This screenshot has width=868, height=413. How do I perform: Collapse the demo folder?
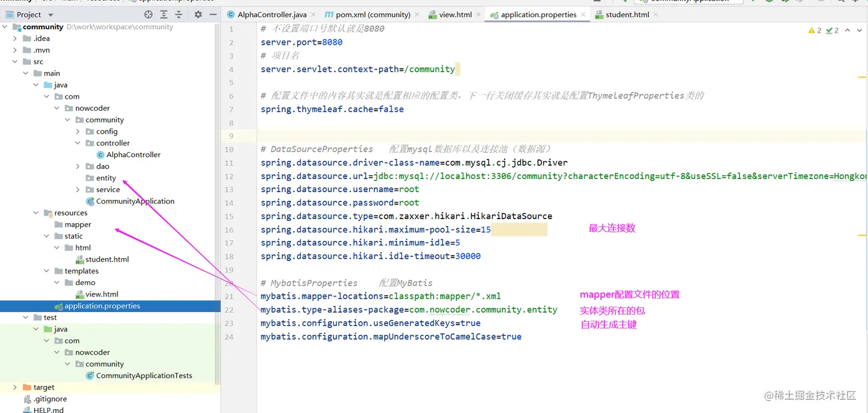[x=57, y=282]
